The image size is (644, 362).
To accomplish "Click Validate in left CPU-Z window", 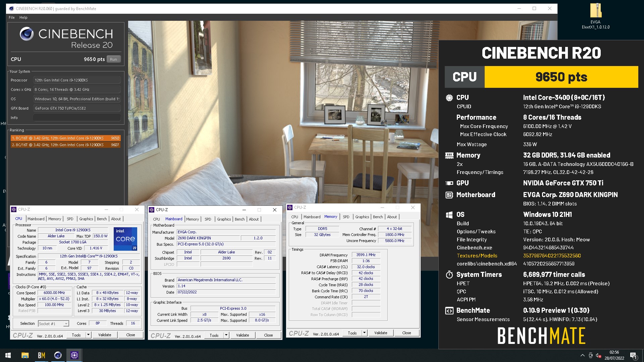I will [105, 335].
